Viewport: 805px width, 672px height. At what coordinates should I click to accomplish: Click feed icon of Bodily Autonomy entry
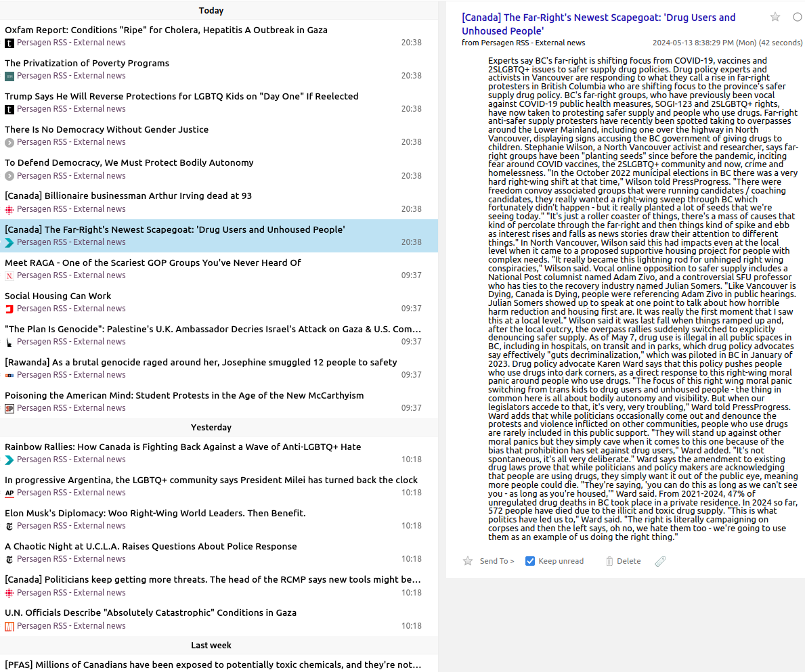pyautogui.click(x=9, y=176)
